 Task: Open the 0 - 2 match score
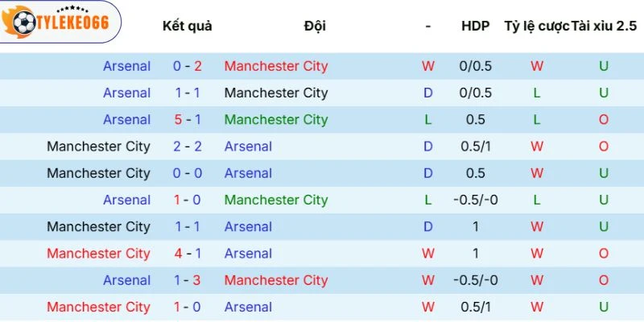(188, 66)
